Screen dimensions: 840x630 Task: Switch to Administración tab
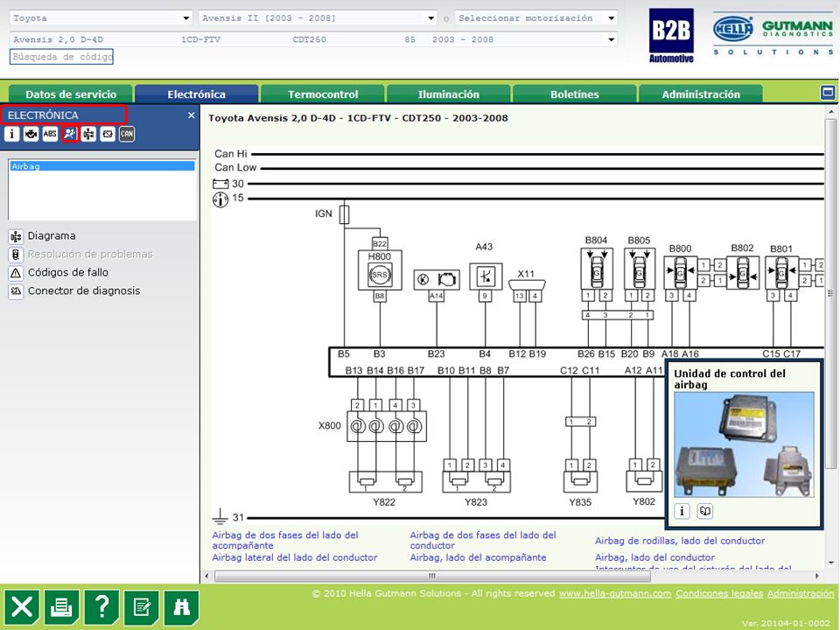701,94
